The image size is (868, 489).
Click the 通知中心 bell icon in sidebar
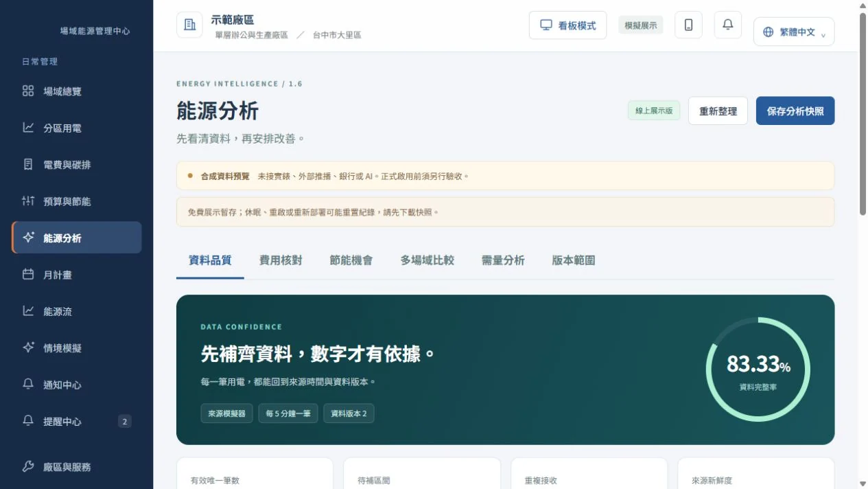(28, 385)
